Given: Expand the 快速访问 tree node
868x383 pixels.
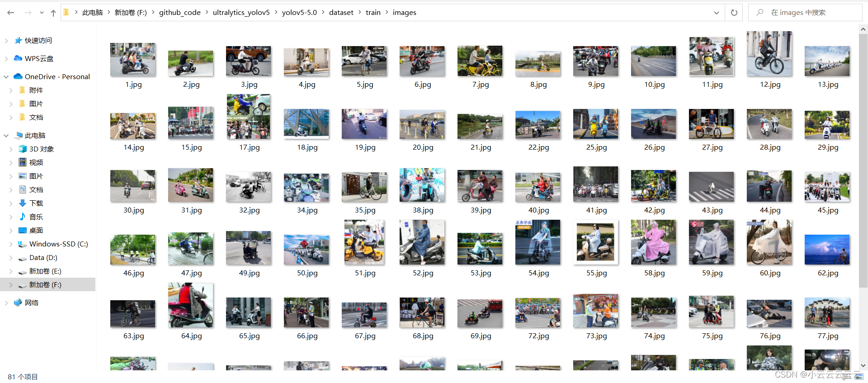Looking at the screenshot, I should [x=6, y=41].
